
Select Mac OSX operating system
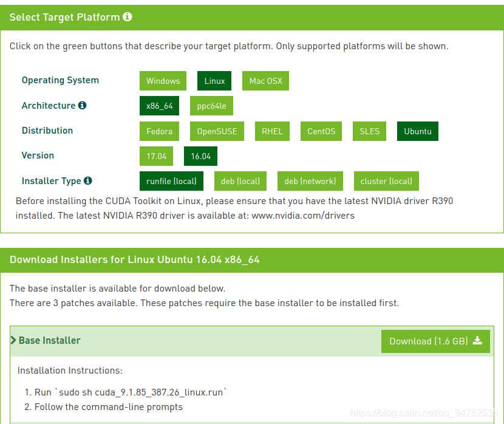265,81
